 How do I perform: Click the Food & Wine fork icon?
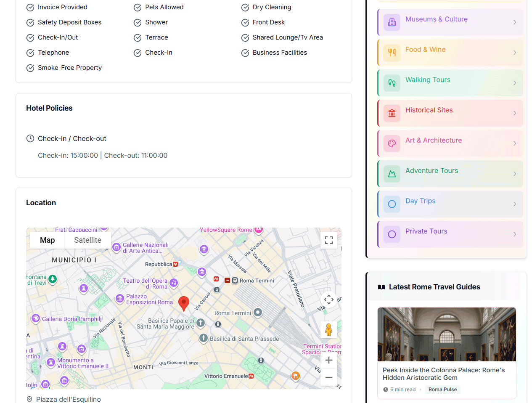(392, 53)
